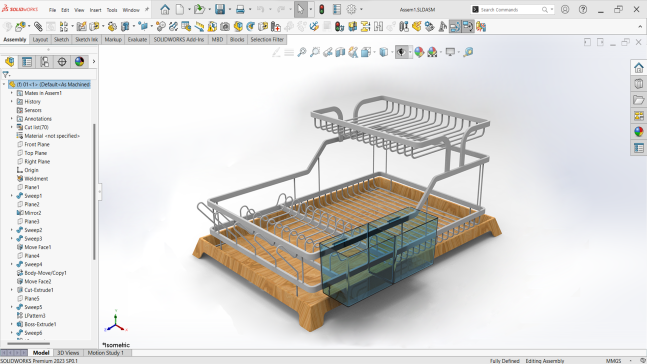Click the Zoom to Fit icon
The image size is (647, 364).
pos(302,52)
